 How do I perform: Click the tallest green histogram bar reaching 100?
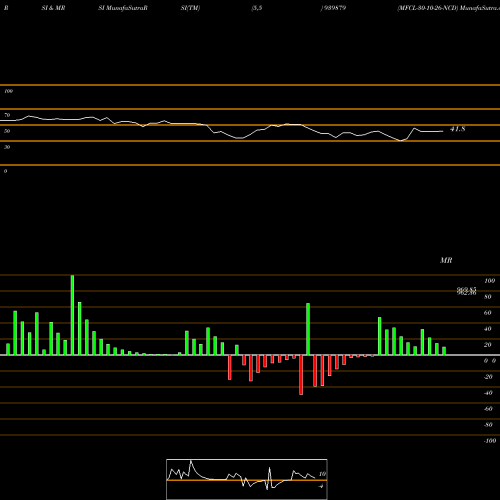(x=72, y=315)
